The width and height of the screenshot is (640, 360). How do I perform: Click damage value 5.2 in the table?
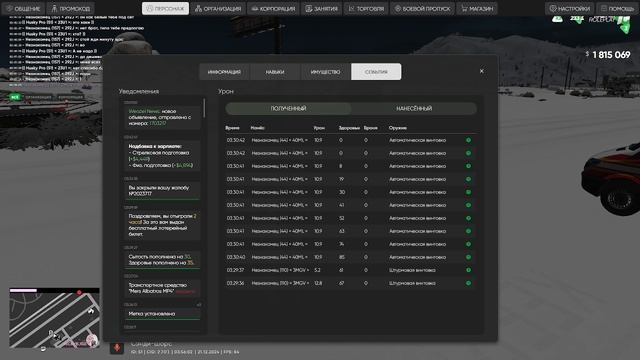click(x=318, y=270)
